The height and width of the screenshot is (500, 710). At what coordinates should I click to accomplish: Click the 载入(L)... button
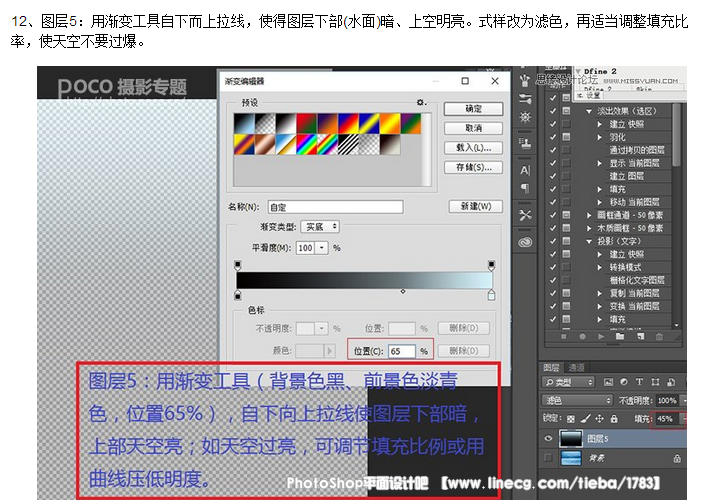coord(473,148)
